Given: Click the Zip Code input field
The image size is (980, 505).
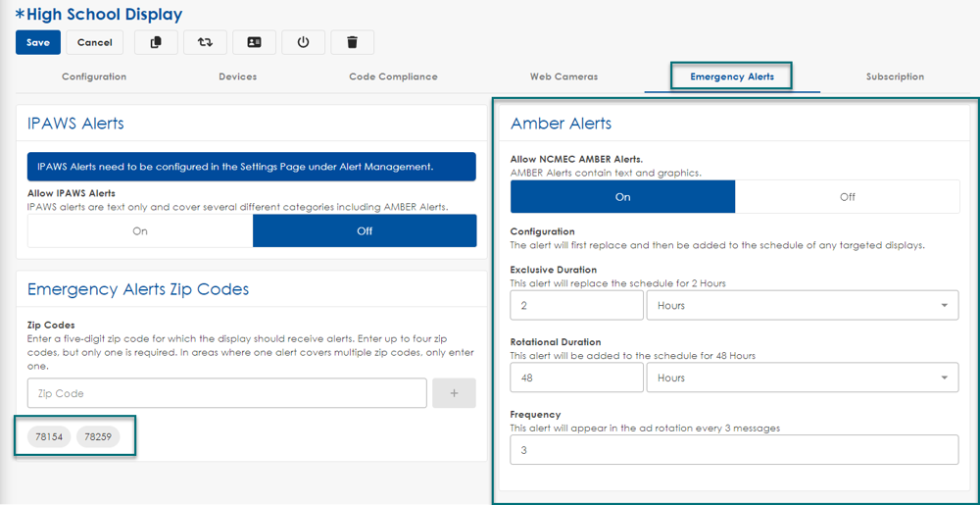Looking at the screenshot, I should [x=226, y=393].
